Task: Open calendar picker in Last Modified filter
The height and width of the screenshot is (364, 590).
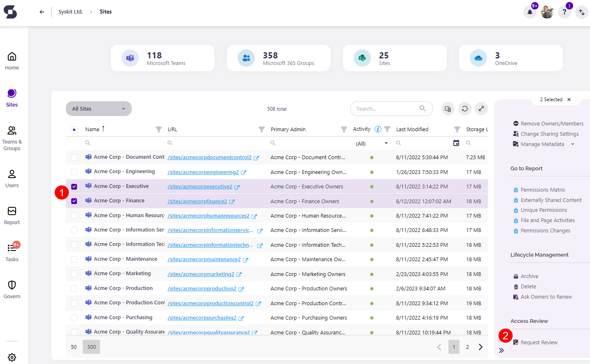Action: point(456,143)
